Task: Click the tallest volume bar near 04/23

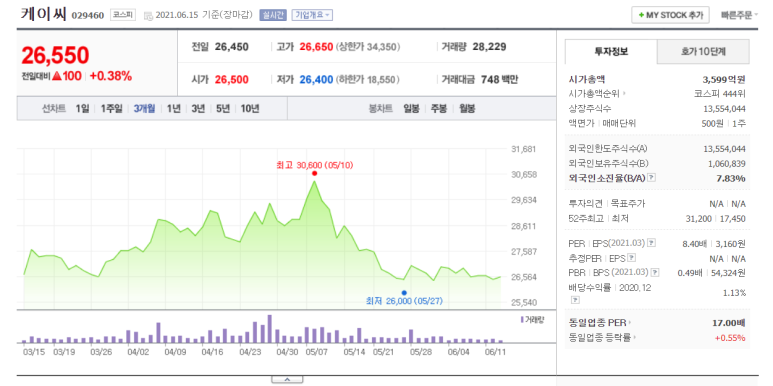Action: click(270, 329)
